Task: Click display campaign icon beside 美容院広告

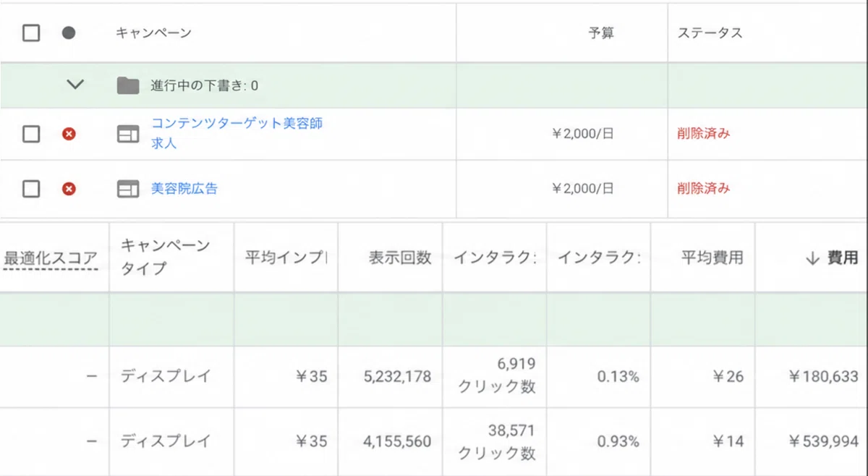Action: click(128, 189)
